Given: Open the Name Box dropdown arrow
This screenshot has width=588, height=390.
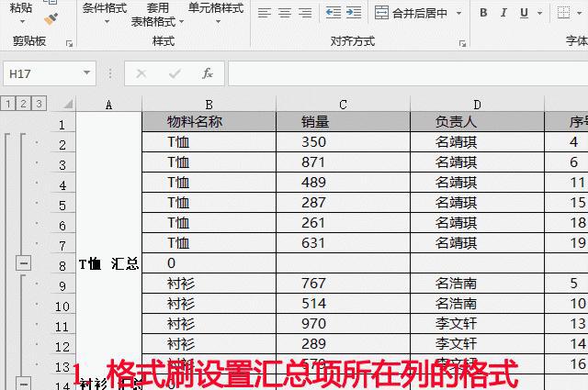Looking at the screenshot, I should (x=87, y=73).
